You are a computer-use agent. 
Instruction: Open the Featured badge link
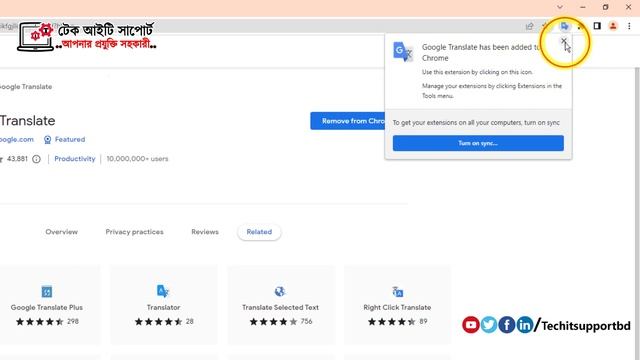pos(64,140)
